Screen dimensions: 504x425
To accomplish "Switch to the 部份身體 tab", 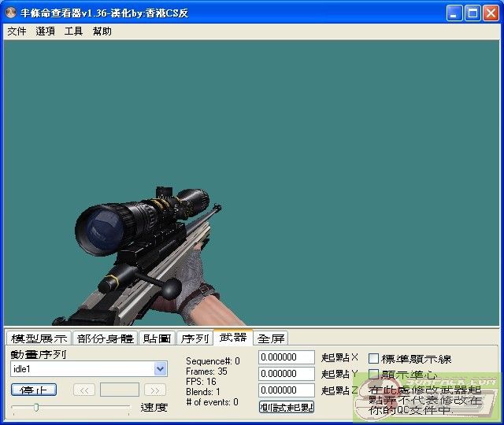I will pyautogui.click(x=105, y=338).
